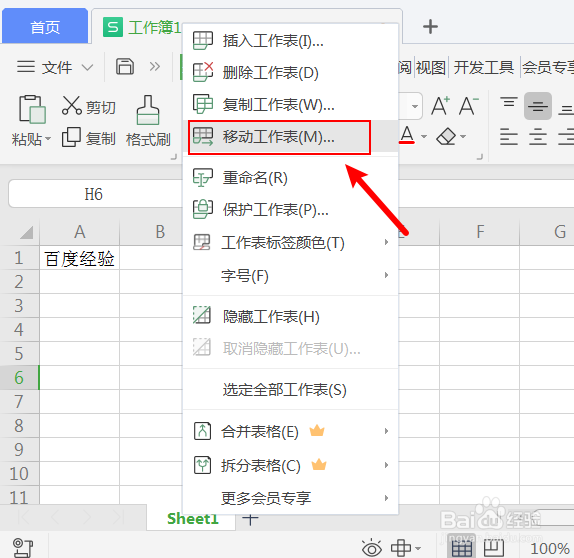The height and width of the screenshot is (558, 574).
Task: Click eye reading-mode icon in status bar
Action: [x=372, y=548]
